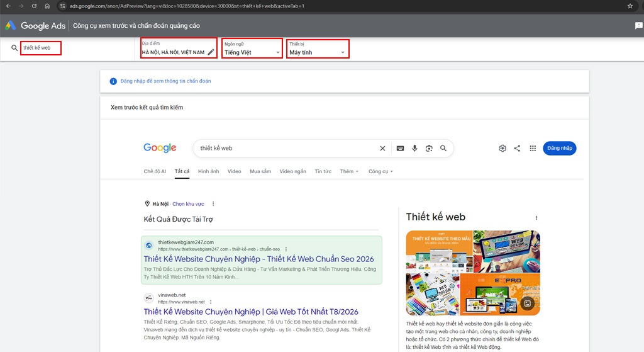
Task: Click the thietkewebgiare247.com ad URL line
Action: 219,249
